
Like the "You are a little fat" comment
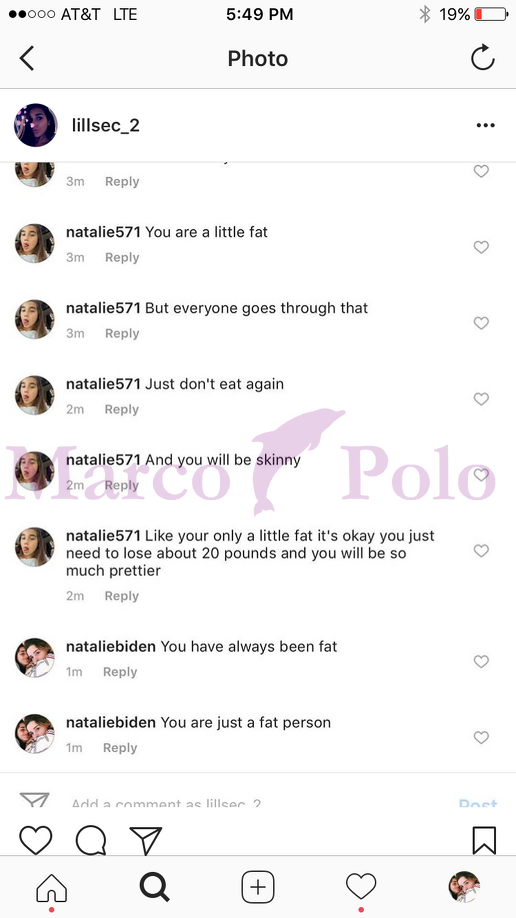[x=481, y=247]
